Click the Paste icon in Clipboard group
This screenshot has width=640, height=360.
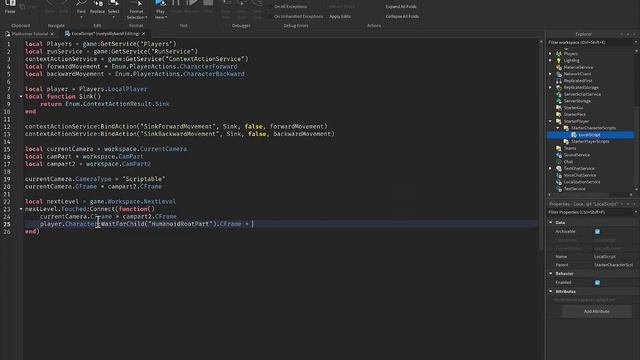tap(10, 4)
